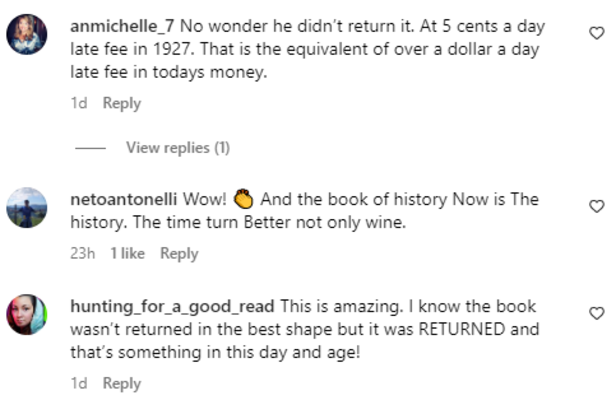616x400 pixels.
Task: Open the hunting_for_a_good_read username link
Action: pos(174,305)
